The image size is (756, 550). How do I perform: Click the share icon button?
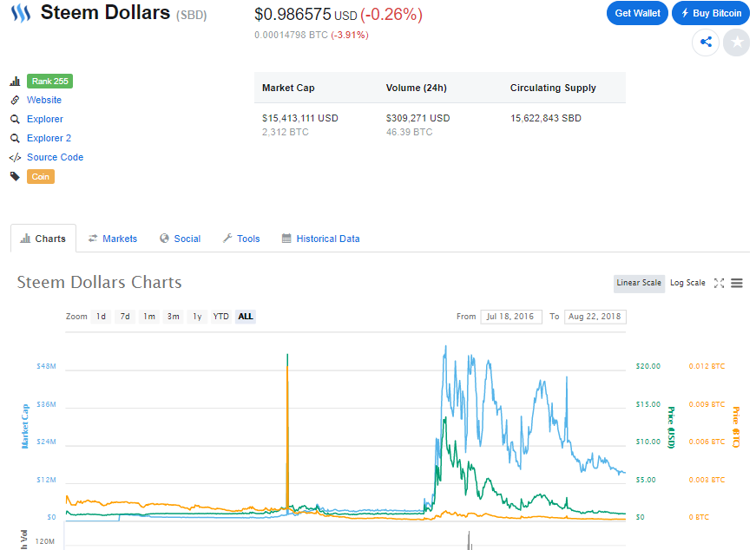pos(706,42)
